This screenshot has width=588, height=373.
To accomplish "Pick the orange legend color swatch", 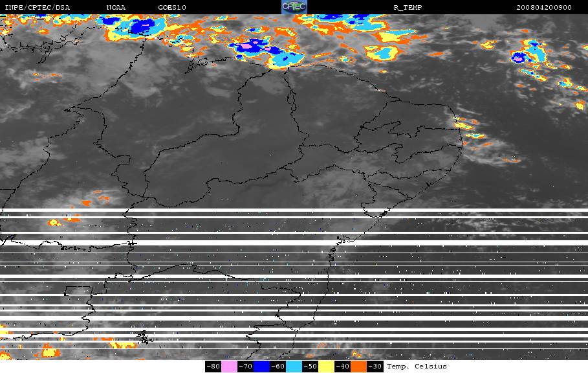I will point(358,367).
